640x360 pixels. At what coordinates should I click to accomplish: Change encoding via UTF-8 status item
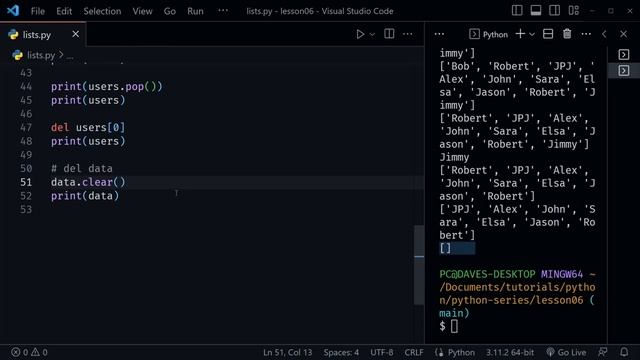tap(382, 352)
